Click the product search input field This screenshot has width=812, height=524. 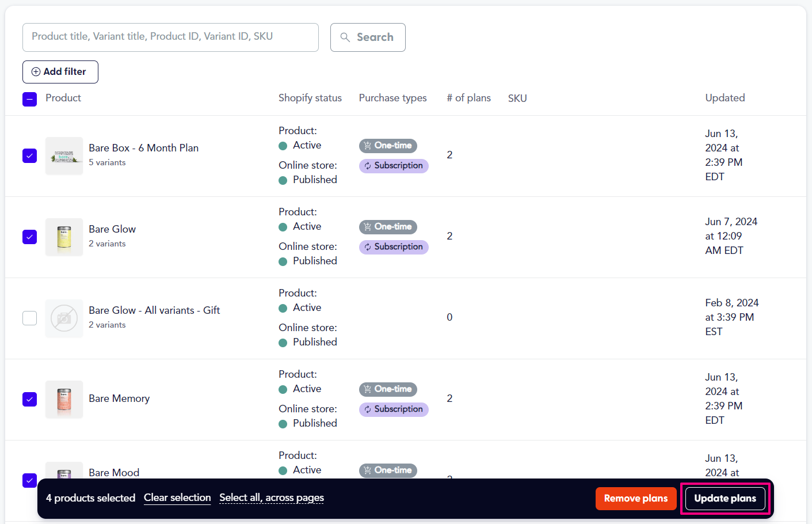(170, 37)
